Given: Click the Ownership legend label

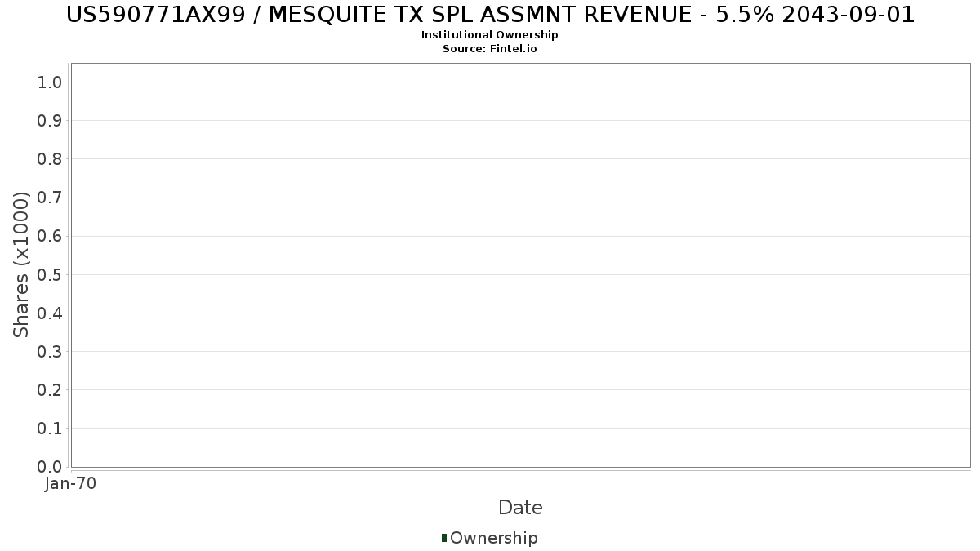Looking at the screenshot, I should pyautogui.click(x=494, y=538).
